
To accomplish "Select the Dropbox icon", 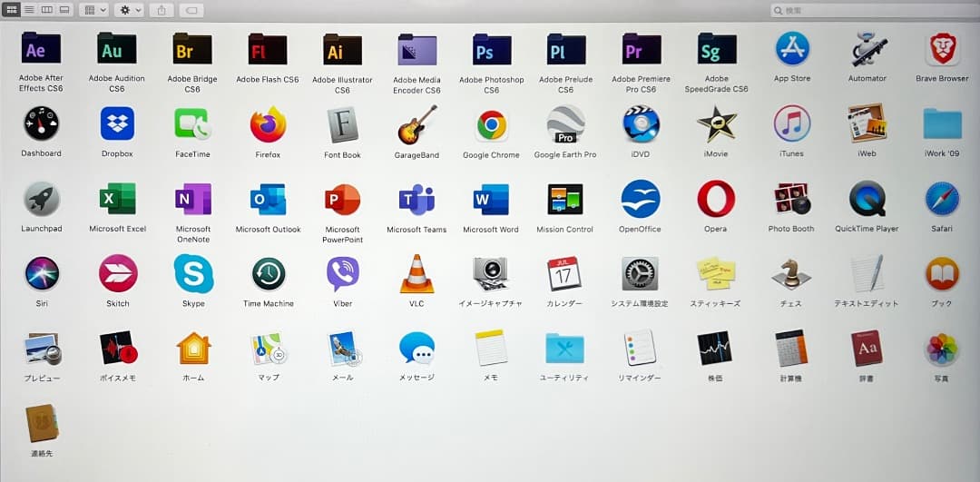I will pyautogui.click(x=117, y=123).
